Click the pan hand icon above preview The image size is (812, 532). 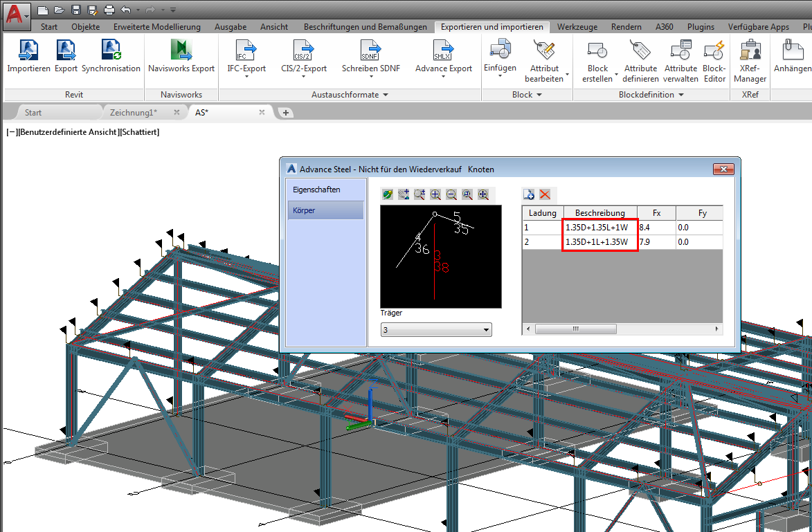pyautogui.click(x=404, y=194)
